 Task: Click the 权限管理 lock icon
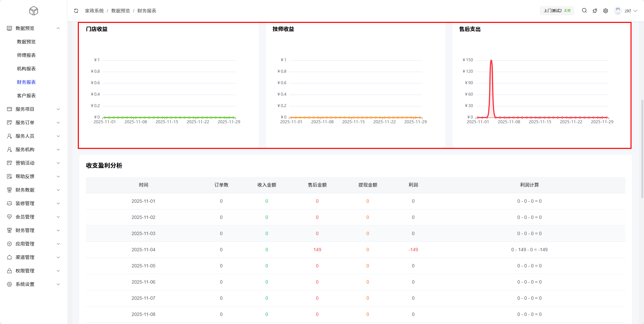point(9,271)
